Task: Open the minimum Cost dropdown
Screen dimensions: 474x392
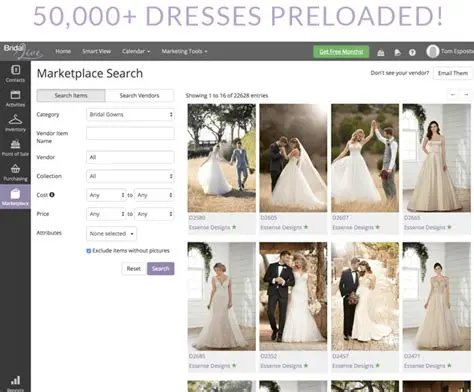Action: 106,195
